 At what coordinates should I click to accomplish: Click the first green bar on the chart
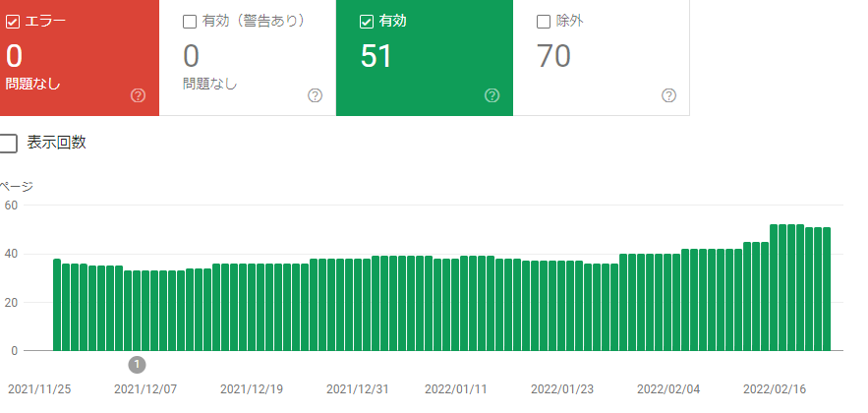coord(57,305)
